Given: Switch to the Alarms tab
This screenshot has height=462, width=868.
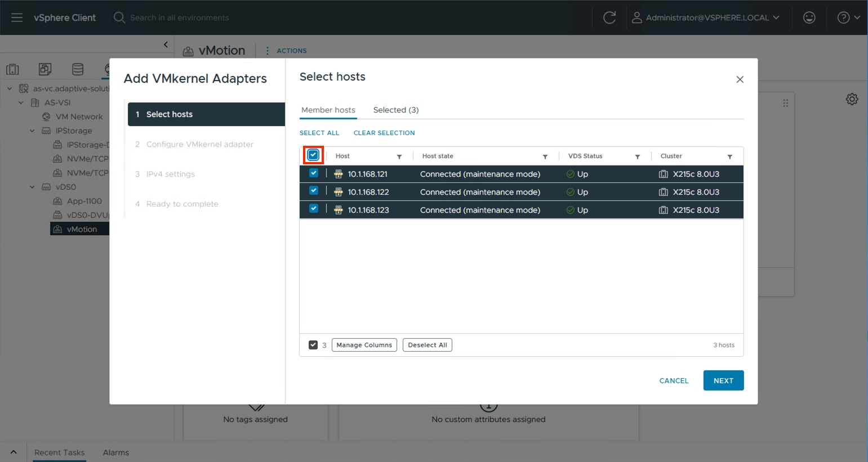Looking at the screenshot, I should point(115,452).
